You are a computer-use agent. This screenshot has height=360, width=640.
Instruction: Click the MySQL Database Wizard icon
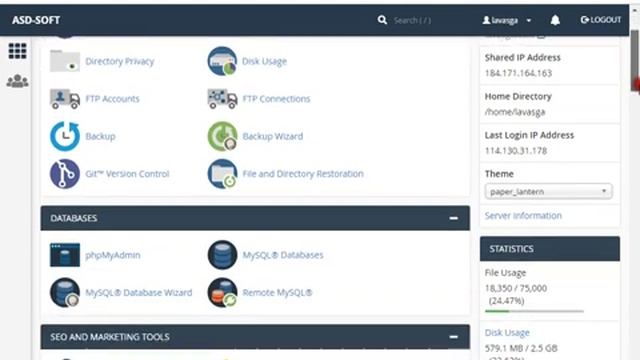coord(64,292)
